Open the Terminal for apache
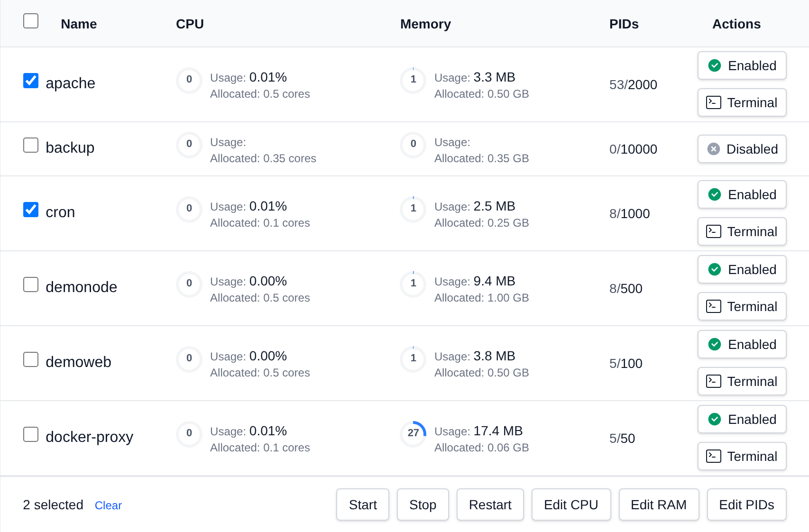 (742, 102)
